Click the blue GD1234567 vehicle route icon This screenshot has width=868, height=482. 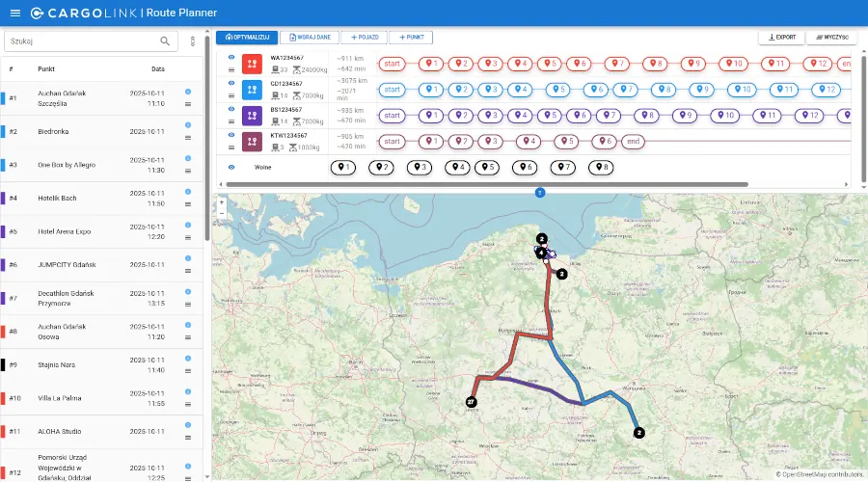click(252, 90)
